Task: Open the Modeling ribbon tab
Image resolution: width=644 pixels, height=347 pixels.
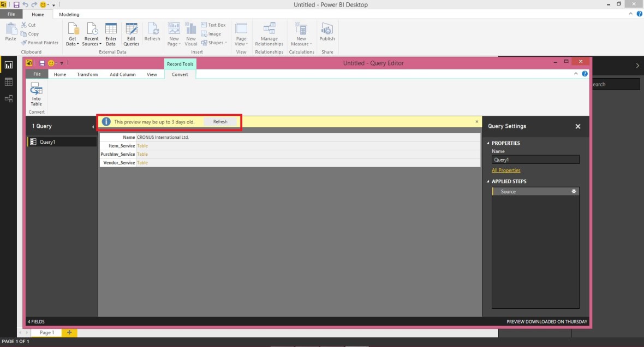Action: click(69, 14)
